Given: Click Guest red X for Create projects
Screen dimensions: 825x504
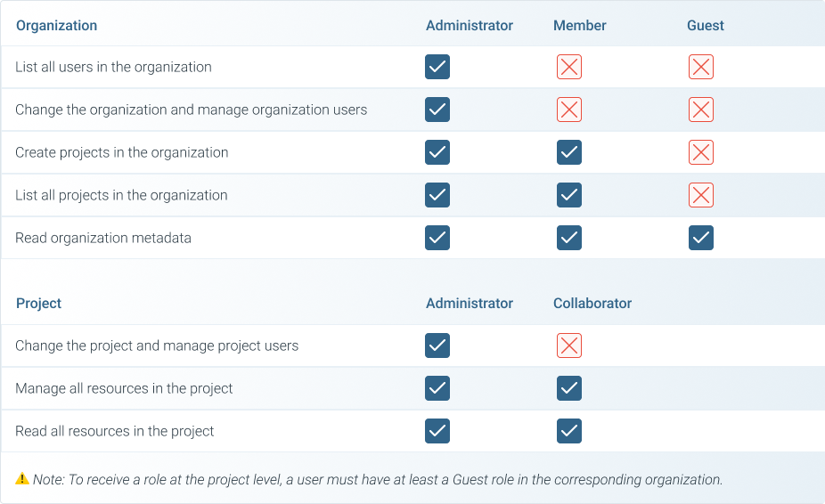Looking at the screenshot, I should [x=701, y=152].
